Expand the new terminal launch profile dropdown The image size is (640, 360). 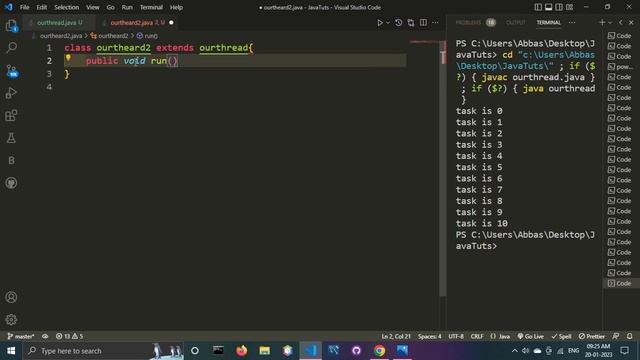[x=610, y=23]
